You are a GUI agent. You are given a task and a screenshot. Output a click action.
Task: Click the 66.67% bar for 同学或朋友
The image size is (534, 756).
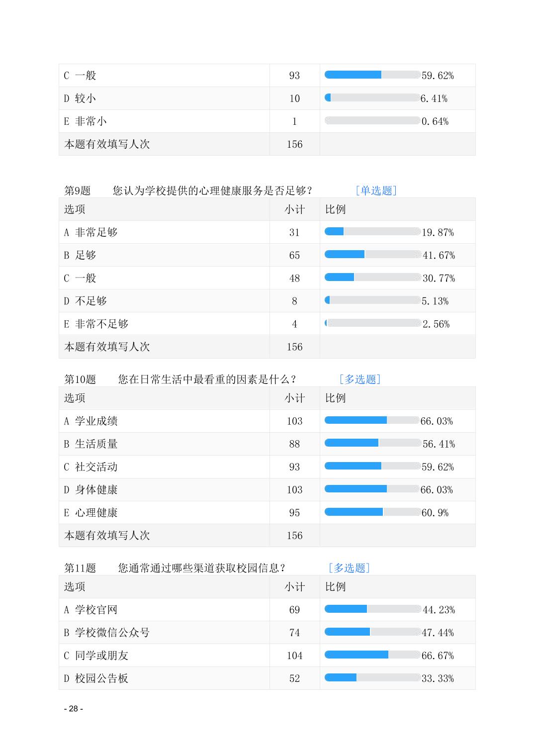pos(372,655)
